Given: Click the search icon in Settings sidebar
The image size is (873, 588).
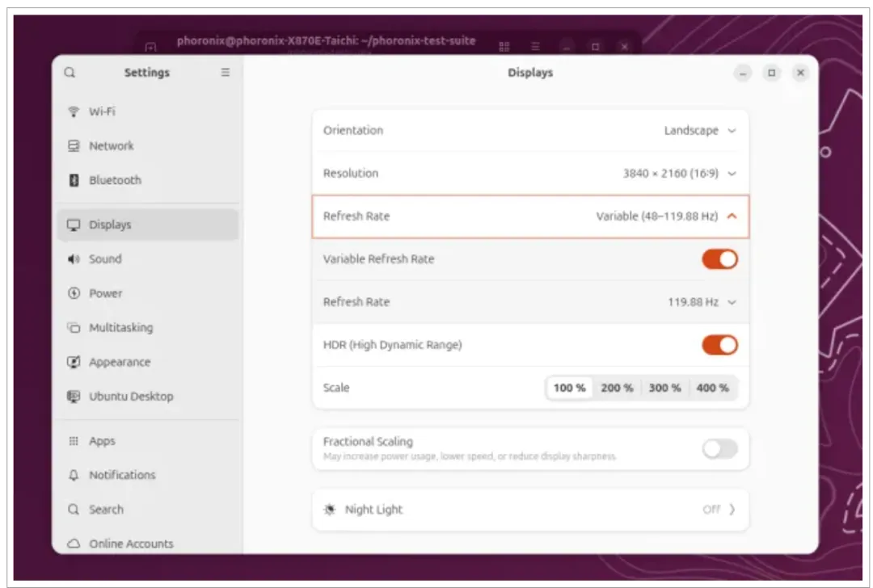Looking at the screenshot, I should click(x=70, y=73).
